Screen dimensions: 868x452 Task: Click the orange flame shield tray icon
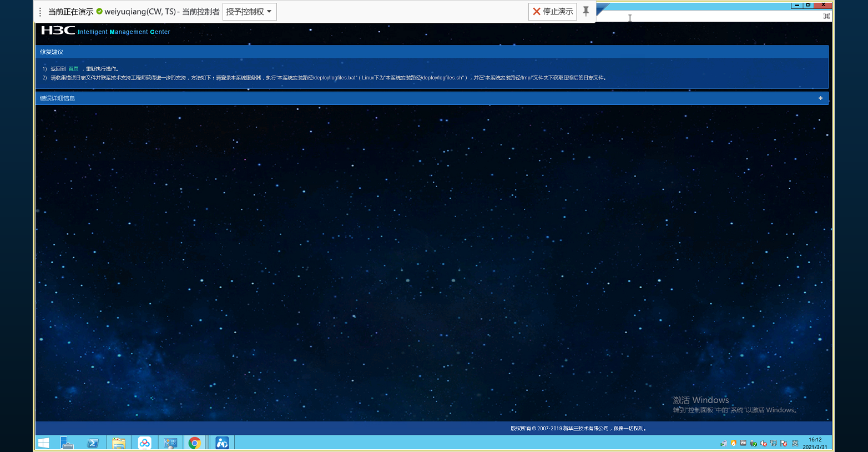click(734, 443)
